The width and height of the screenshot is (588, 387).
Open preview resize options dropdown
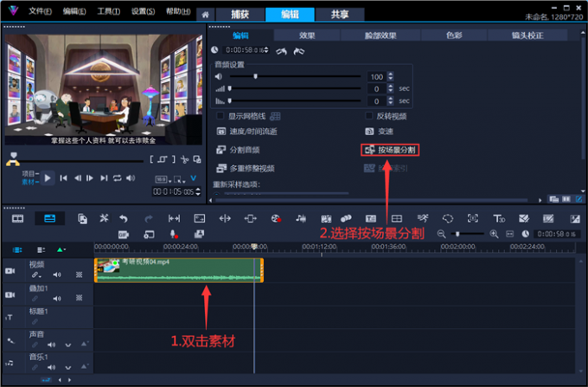tap(179, 179)
